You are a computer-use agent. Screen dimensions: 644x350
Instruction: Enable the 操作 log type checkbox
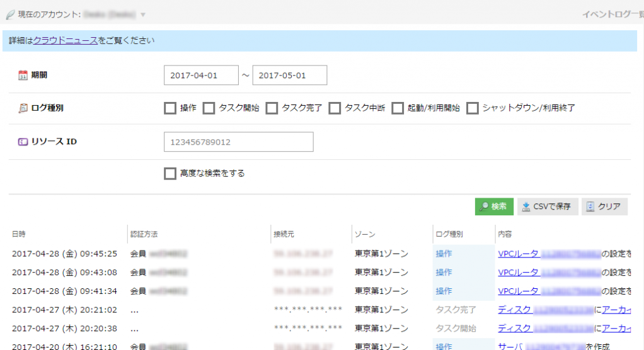[170, 108]
